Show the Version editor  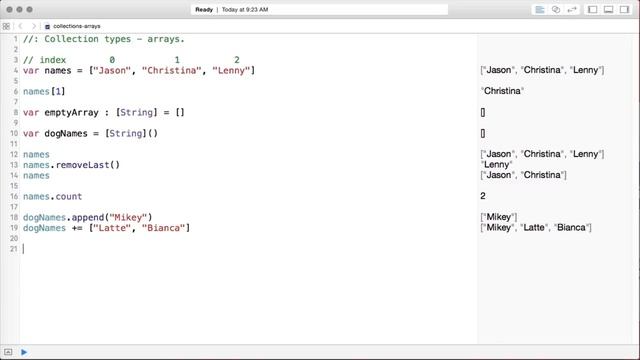(x=572, y=9)
